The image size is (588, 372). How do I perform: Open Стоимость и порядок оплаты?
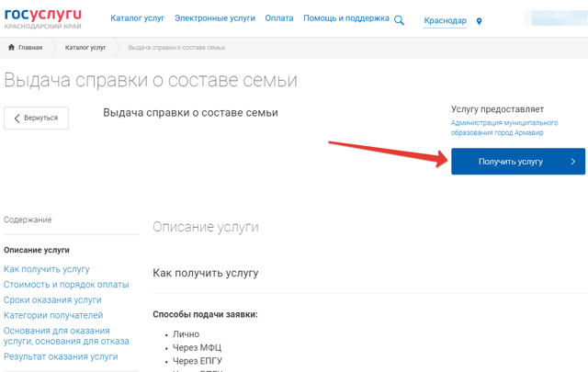tap(66, 285)
